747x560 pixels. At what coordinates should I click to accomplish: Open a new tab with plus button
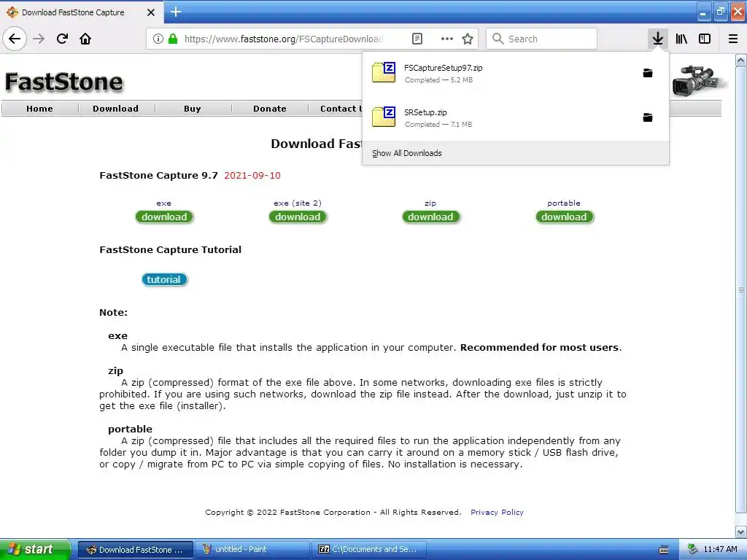coord(175,12)
